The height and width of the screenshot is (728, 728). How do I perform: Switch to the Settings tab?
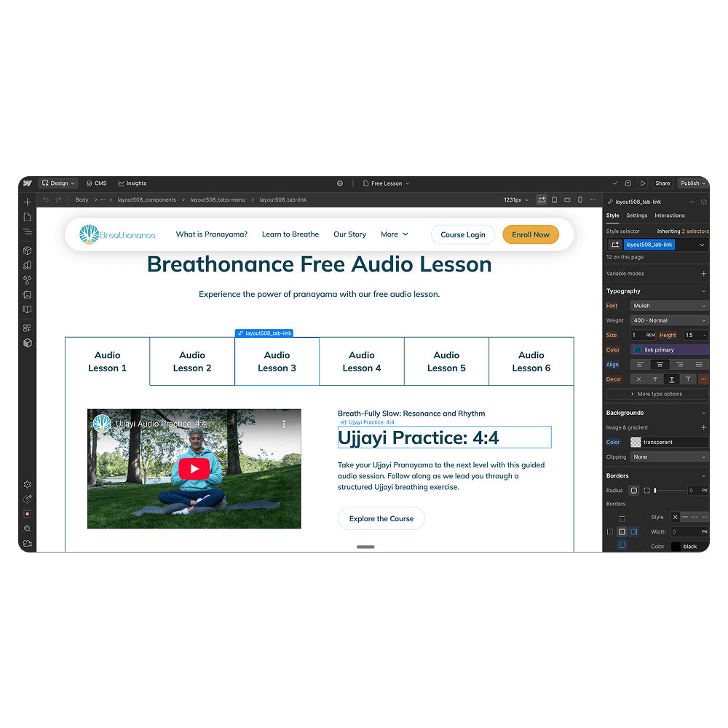click(x=636, y=215)
